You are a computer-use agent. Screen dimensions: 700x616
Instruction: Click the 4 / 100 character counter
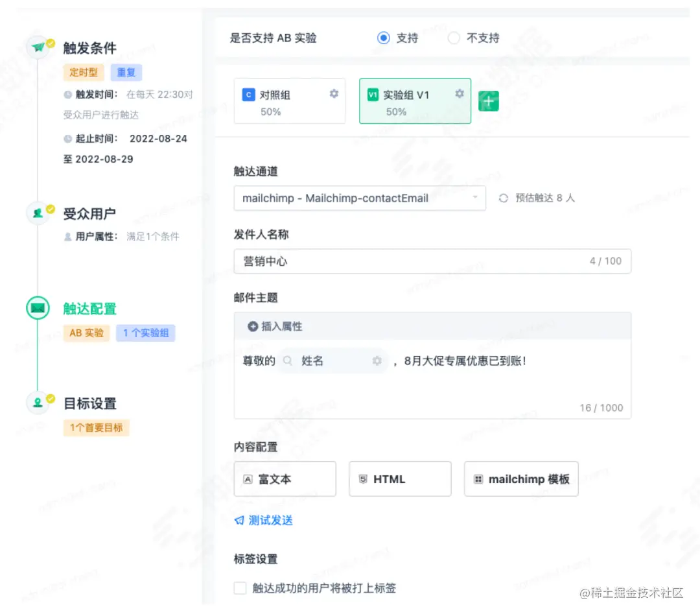pyautogui.click(x=605, y=261)
